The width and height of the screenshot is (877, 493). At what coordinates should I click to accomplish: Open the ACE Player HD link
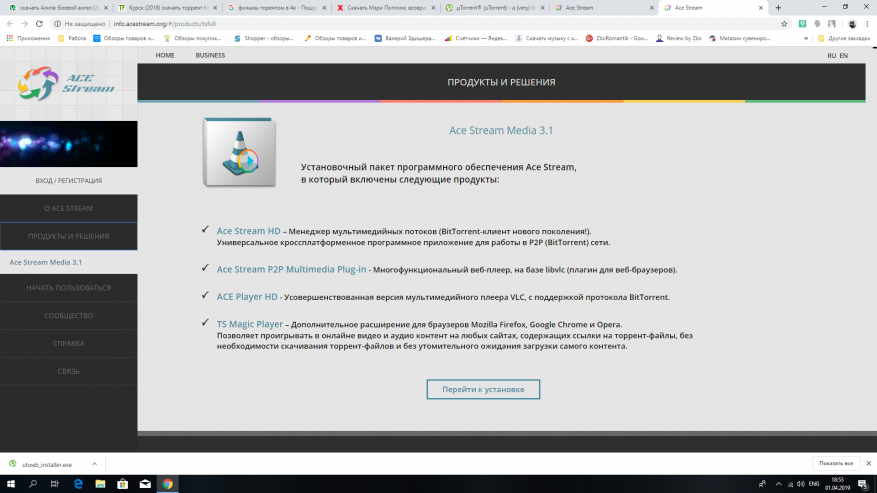(247, 297)
